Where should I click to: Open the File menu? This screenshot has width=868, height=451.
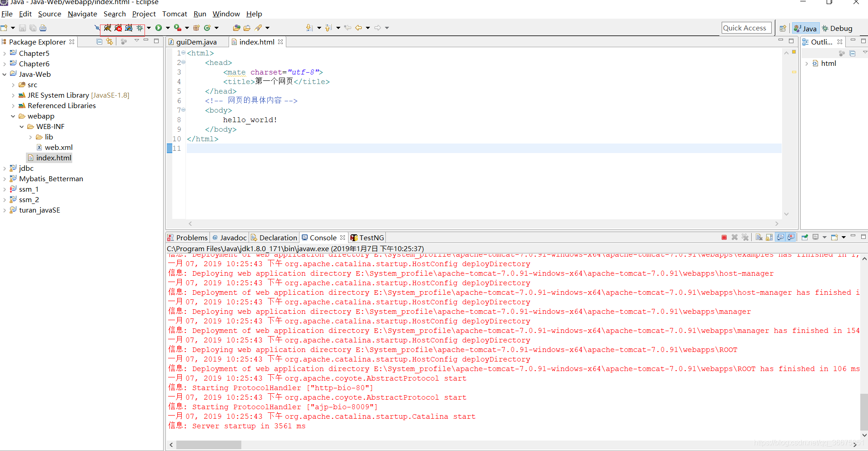[x=7, y=14]
